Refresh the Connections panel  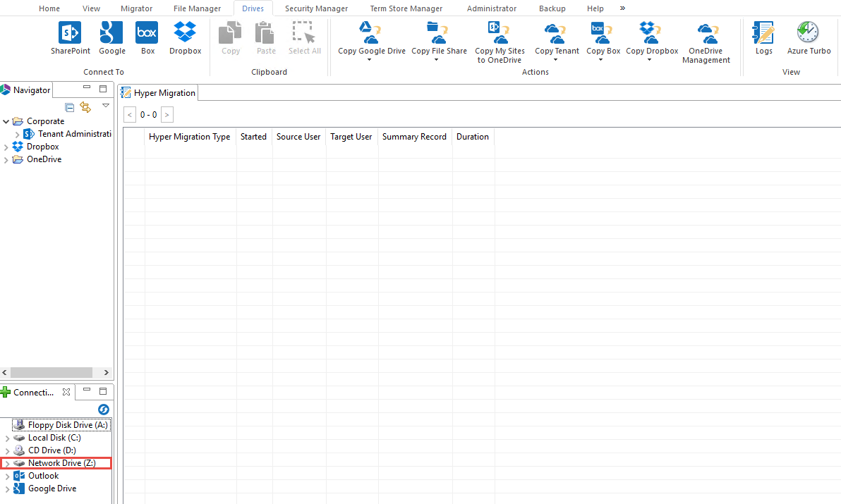pyautogui.click(x=103, y=409)
